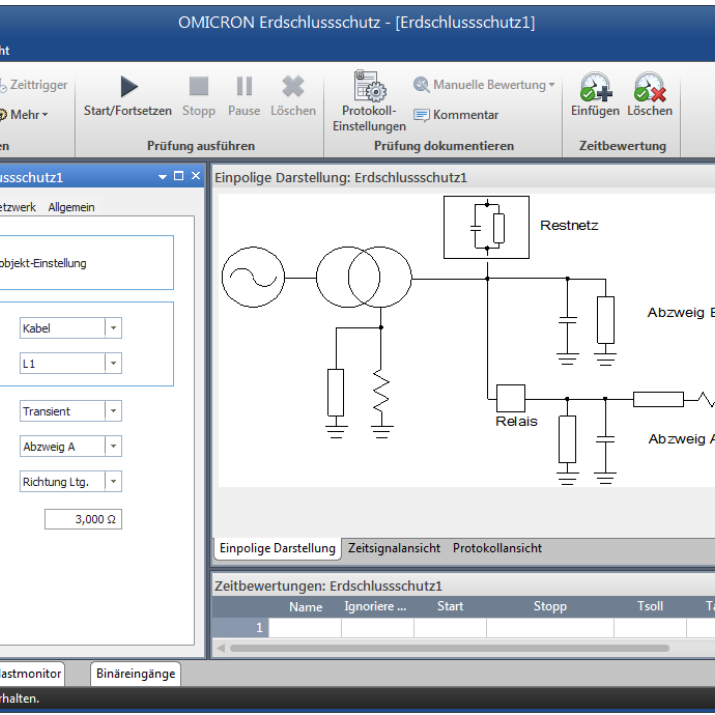Expand the Mehr menu
Viewport: 715px width, 715px height.
[x=25, y=114]
